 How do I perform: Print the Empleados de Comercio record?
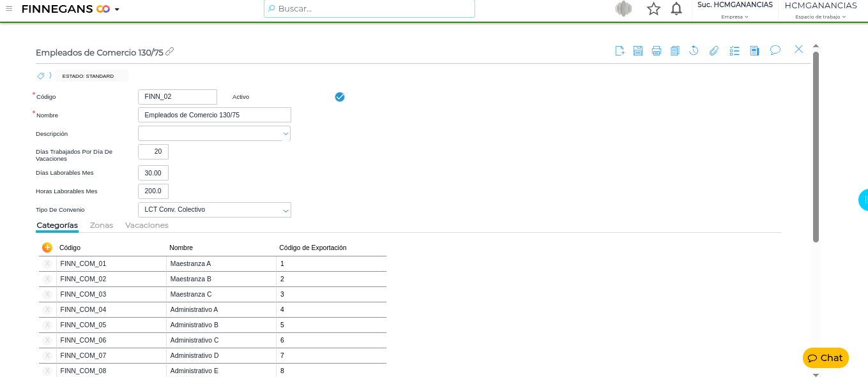click(657, 50)
